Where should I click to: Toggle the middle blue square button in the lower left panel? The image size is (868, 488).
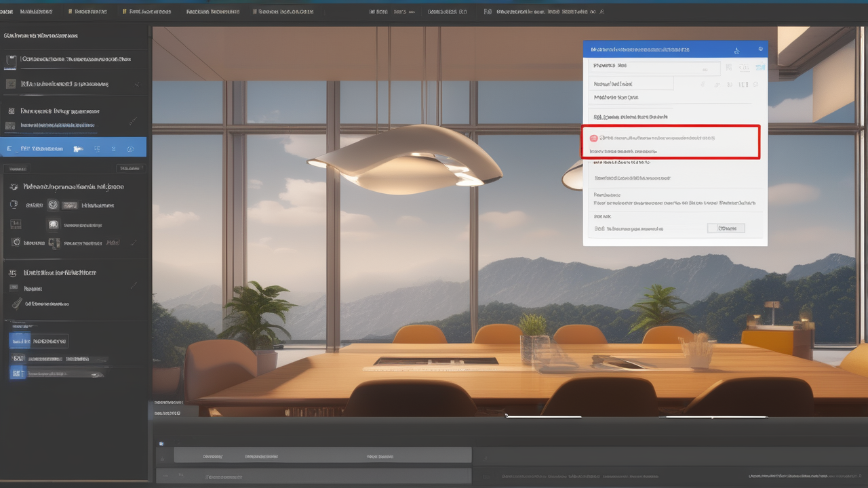tap(18, 358)
